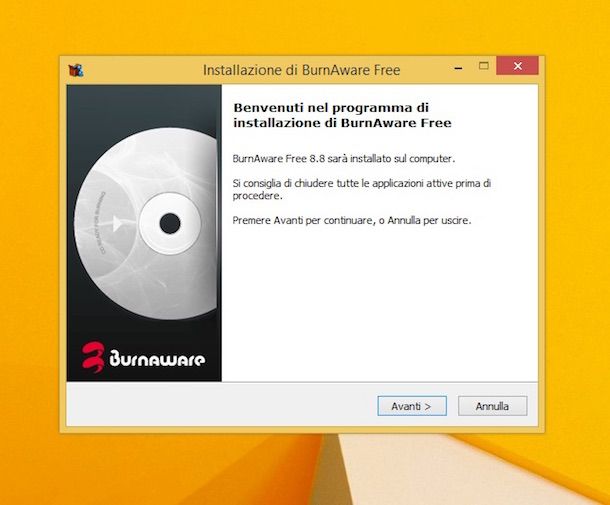
Task: Open the installer icon system menu
Action: point(76,70)
